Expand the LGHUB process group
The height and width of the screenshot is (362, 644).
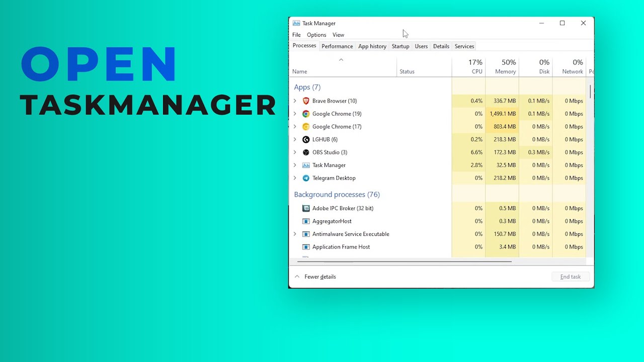[x=295, y=139]
